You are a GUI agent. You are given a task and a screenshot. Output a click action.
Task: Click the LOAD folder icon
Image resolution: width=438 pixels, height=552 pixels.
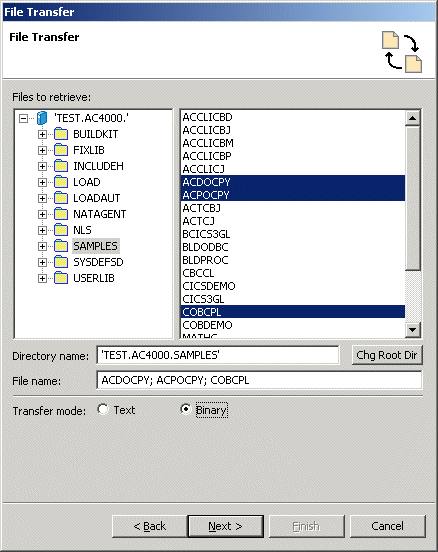(61, 182)
